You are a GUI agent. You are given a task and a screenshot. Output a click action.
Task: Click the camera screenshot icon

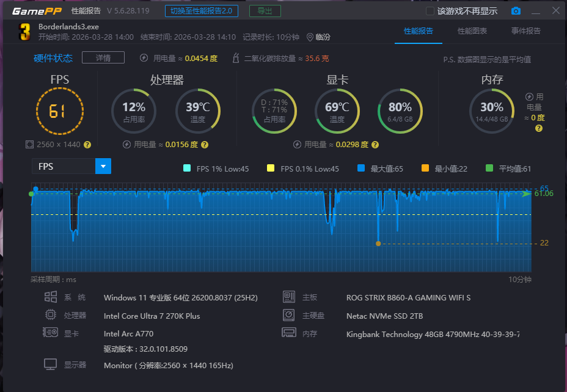point(516,11)
